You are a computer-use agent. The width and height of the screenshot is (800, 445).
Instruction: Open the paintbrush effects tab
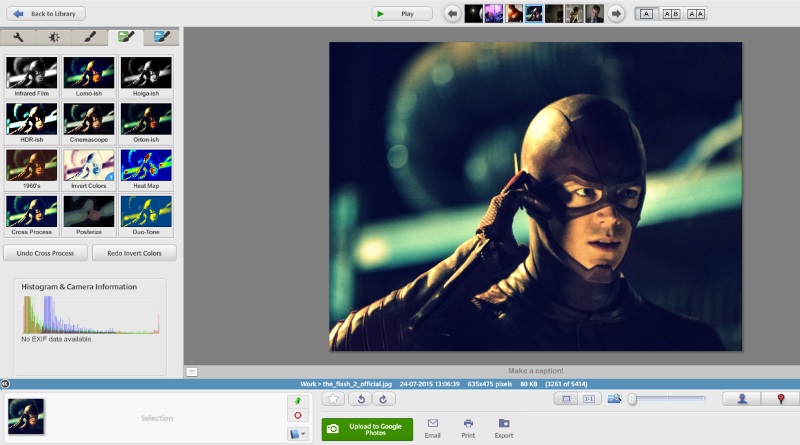pyautogui.click(x=89, y=37)
